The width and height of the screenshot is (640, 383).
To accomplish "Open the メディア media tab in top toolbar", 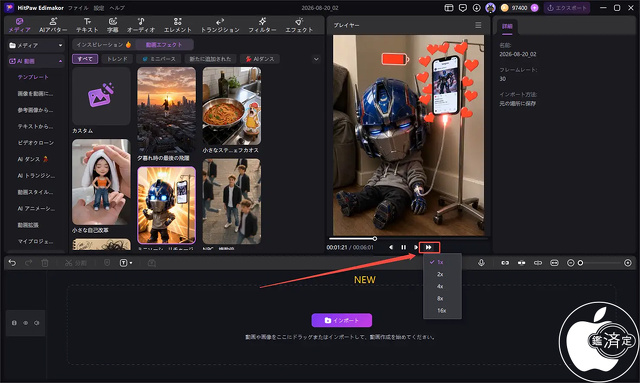I will 19,25.
